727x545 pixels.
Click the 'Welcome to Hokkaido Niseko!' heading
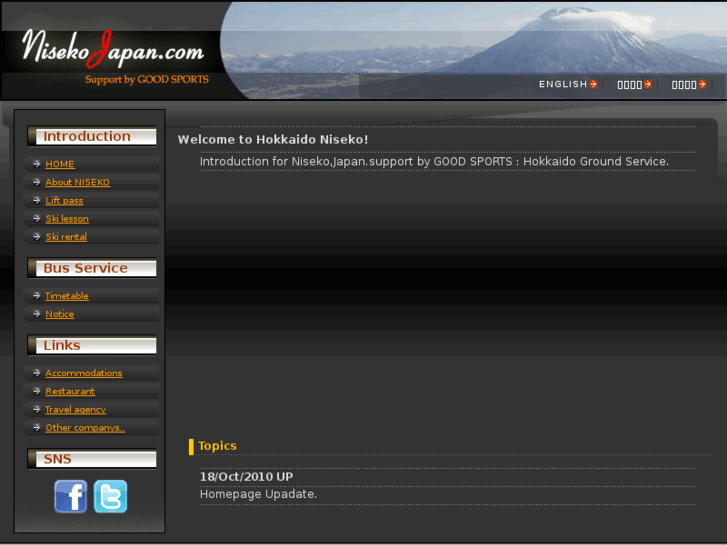[273, 140]
